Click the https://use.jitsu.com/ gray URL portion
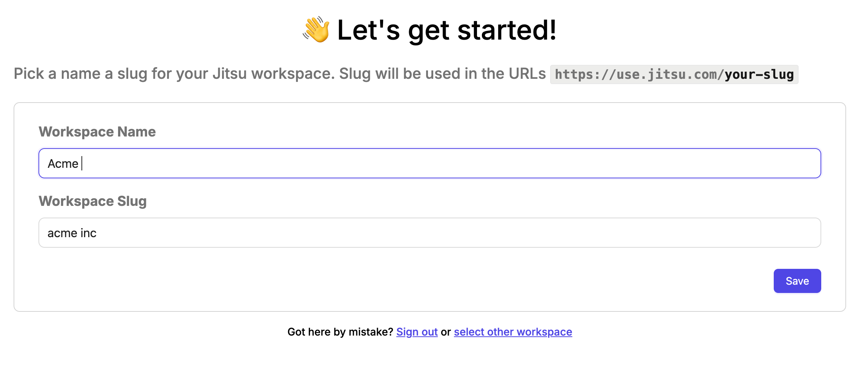 pyautogui.click(x=639, y=74)
